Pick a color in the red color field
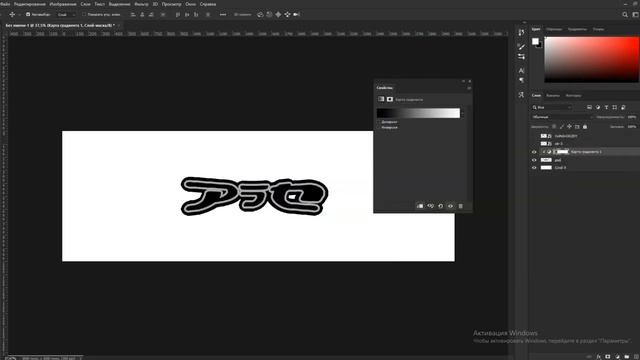 coord(591,60)
